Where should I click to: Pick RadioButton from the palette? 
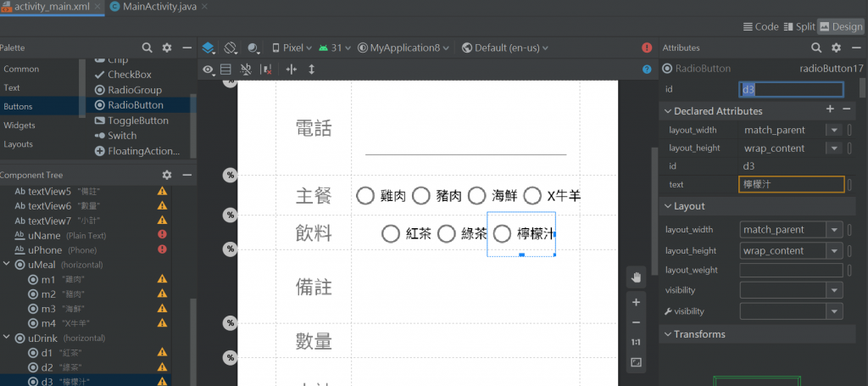129,104
